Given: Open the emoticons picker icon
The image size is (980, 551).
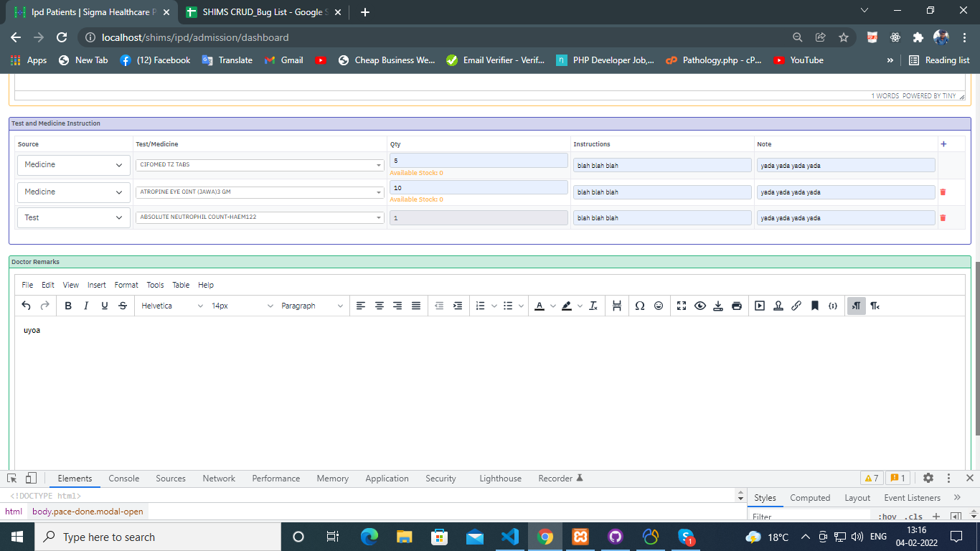Looking at the screenshot, I should [659, 306].
